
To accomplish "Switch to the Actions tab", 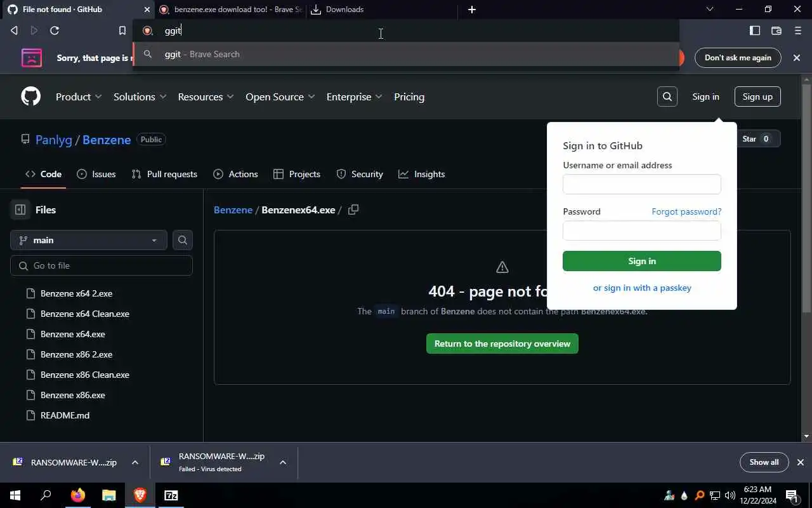I will click(x=235, y=174).
